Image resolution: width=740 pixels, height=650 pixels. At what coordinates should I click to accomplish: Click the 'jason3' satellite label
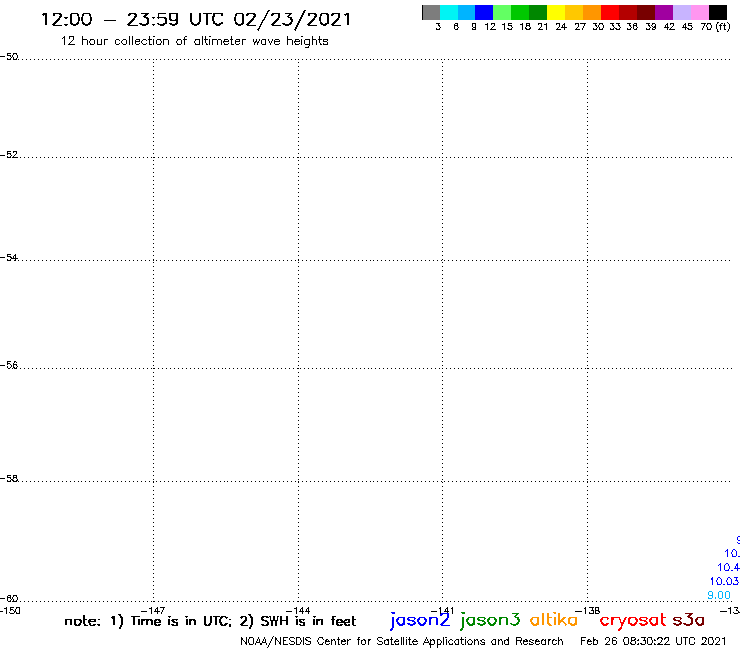(x=490, y=620)
